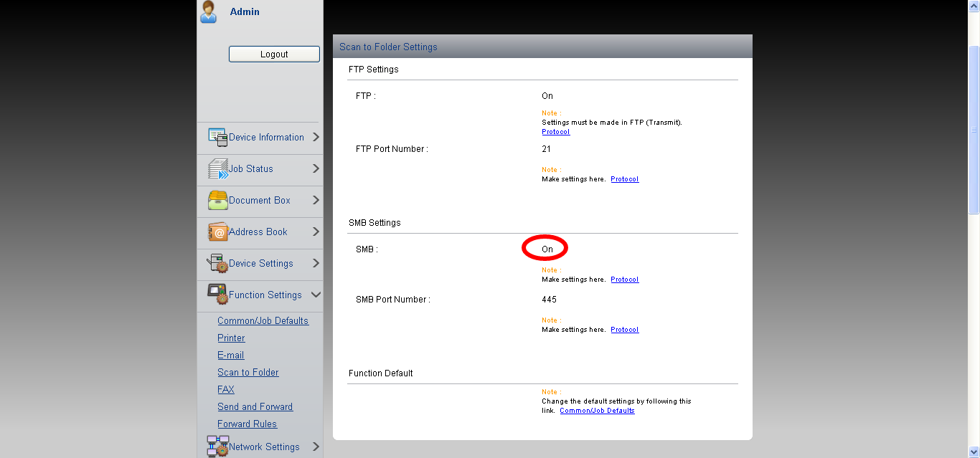Follow the Protocol link under FTP note
This screenshot has width=980, height=458.
tap(556, 132)
